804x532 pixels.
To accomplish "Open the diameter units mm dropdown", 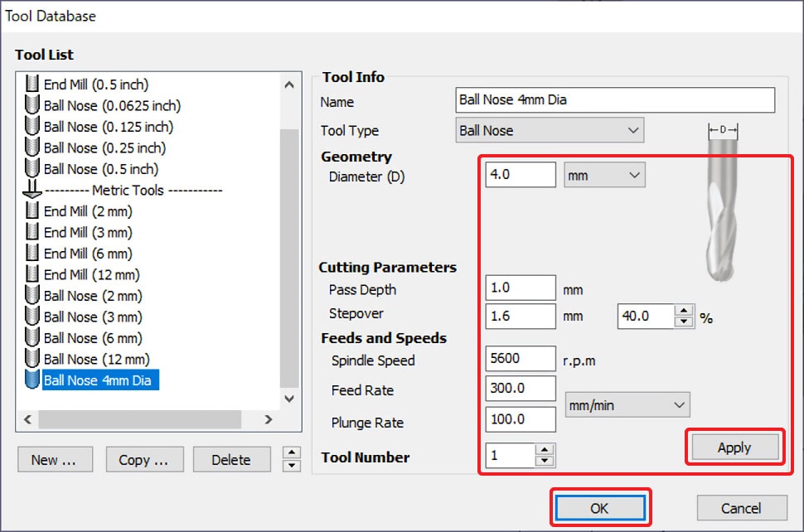I will pos(603,176).
